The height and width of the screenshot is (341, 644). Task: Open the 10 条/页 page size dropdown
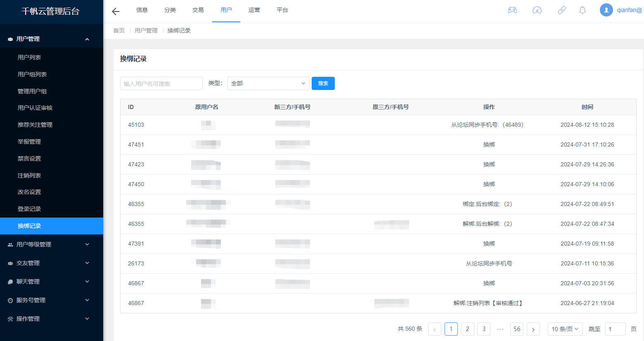pyautogui.click(x=565, y=329)
